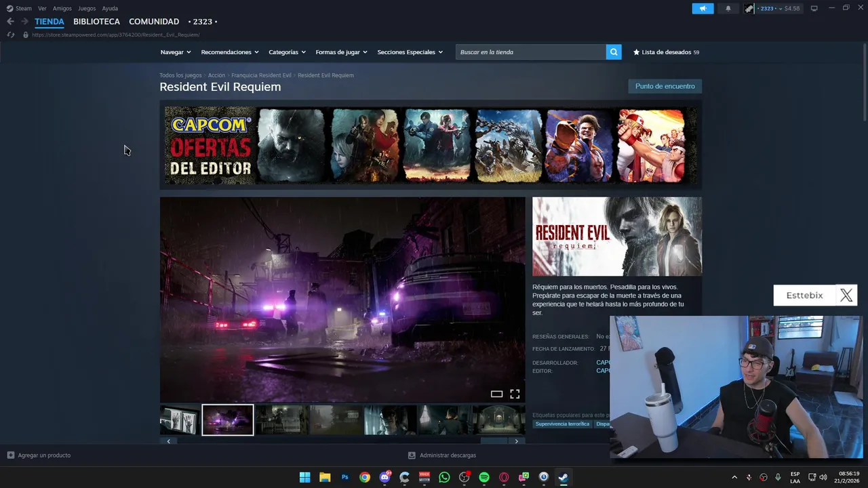
Task: Open the notifications bell
Action: point(728,8)
